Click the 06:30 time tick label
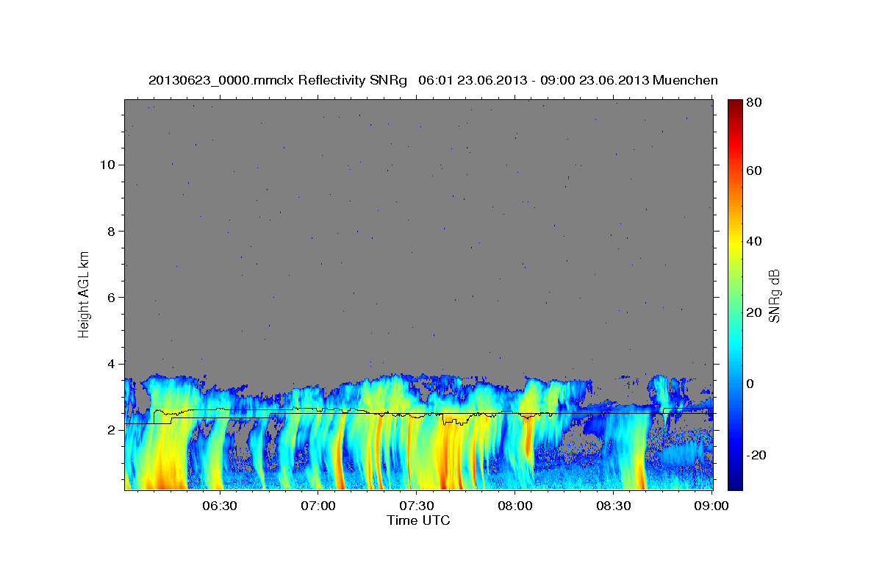Image resolution: width=882 pixels, height=588 pixels. pos(220,506)
